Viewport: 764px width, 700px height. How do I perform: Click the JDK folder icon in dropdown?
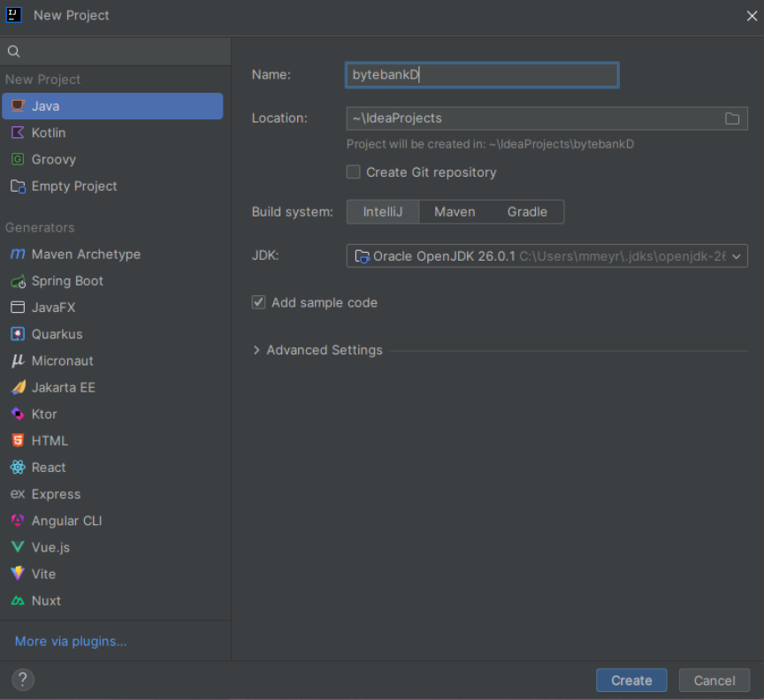click(362, 256)
